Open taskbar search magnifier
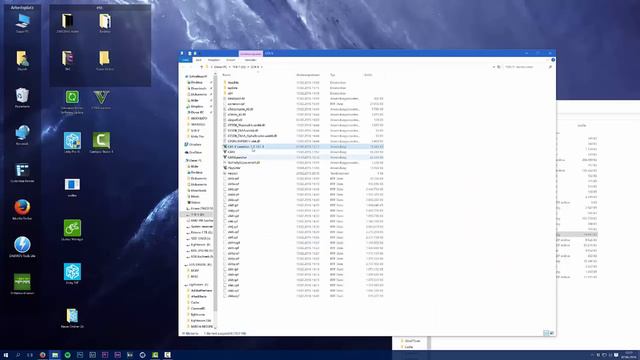This screenshot has height=360, width=640. click(x=18, y=355)
